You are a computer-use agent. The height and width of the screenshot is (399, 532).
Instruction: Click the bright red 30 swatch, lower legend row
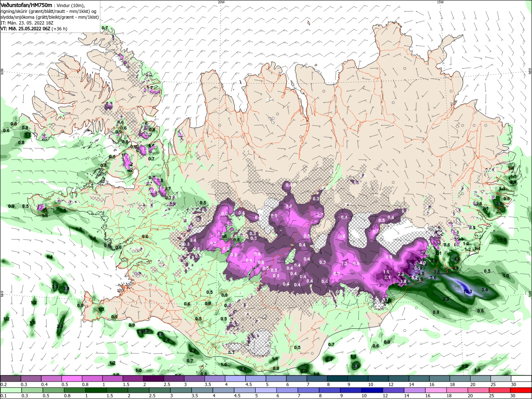tap(521, 390)
